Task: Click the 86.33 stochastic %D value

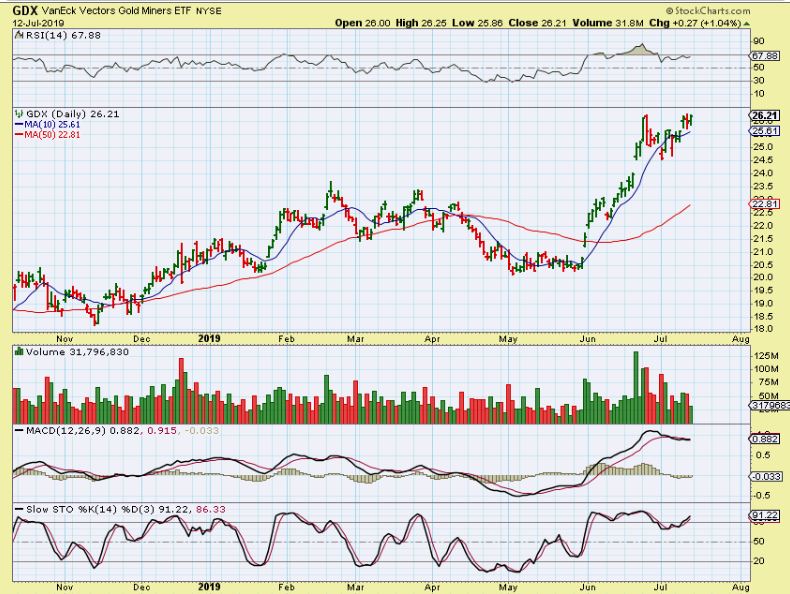Action: [x=211, y=509]
